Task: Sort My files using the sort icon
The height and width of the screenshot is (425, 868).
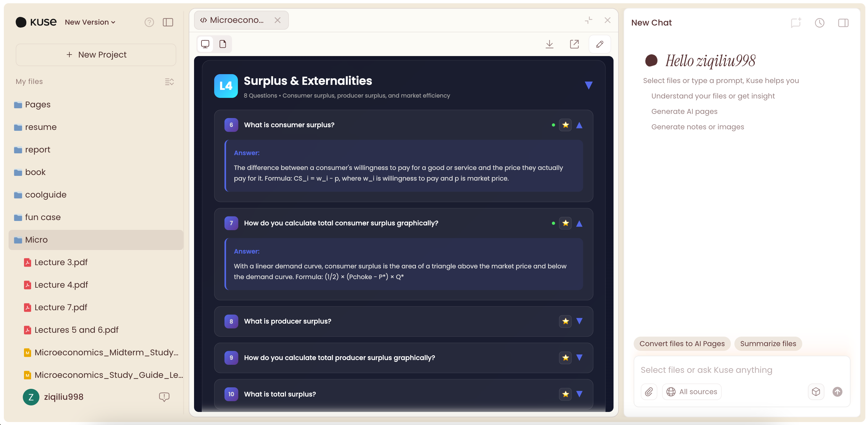Action: (169, 82)
